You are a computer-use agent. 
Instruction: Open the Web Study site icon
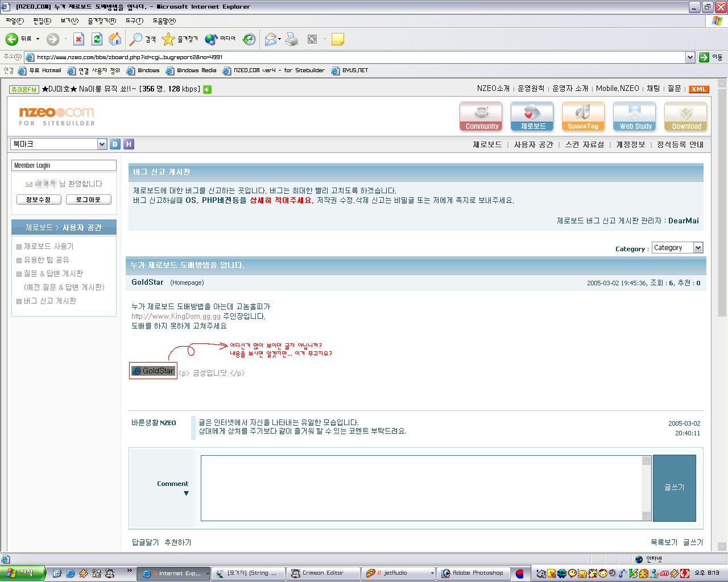pos(635,117)
